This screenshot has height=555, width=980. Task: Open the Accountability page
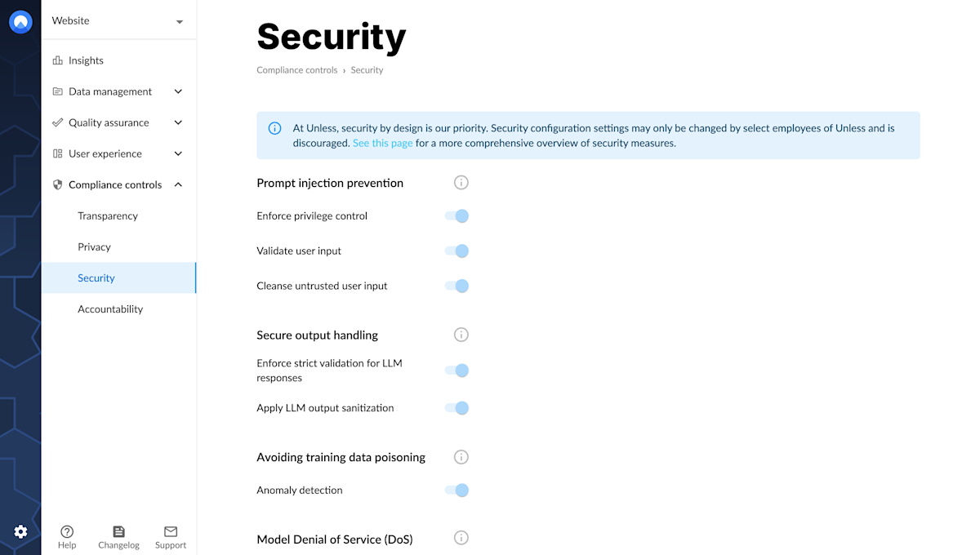pos(110,309)
